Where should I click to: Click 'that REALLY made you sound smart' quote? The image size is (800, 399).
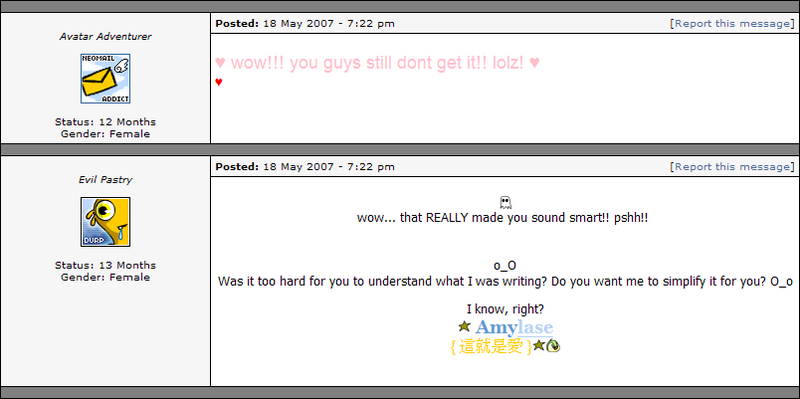503,218
